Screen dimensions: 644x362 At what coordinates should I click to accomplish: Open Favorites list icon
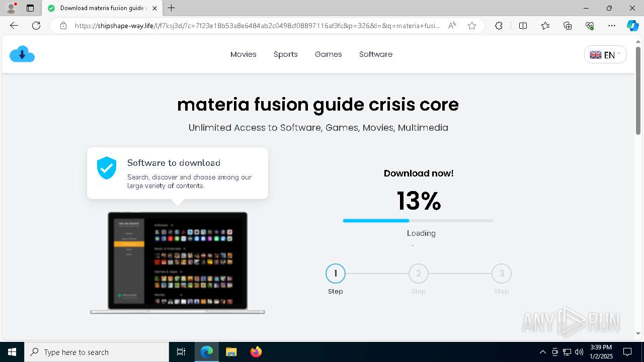click(x=545, y=26)
